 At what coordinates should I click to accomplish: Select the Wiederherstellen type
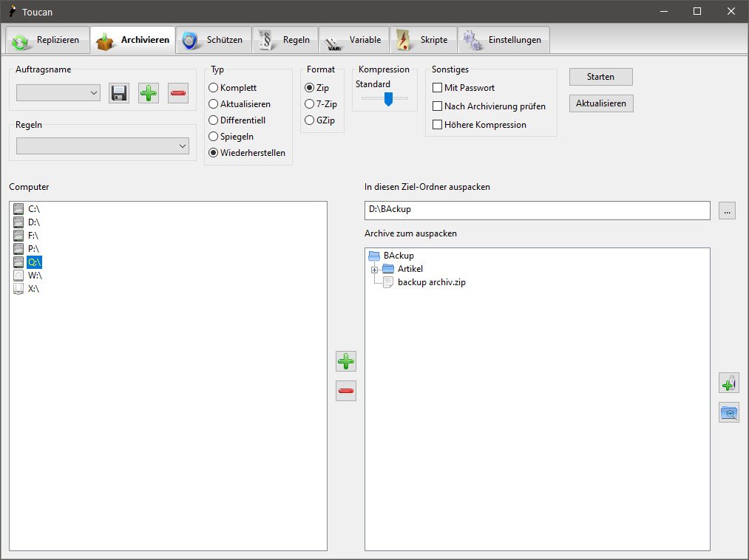[247, 153]
